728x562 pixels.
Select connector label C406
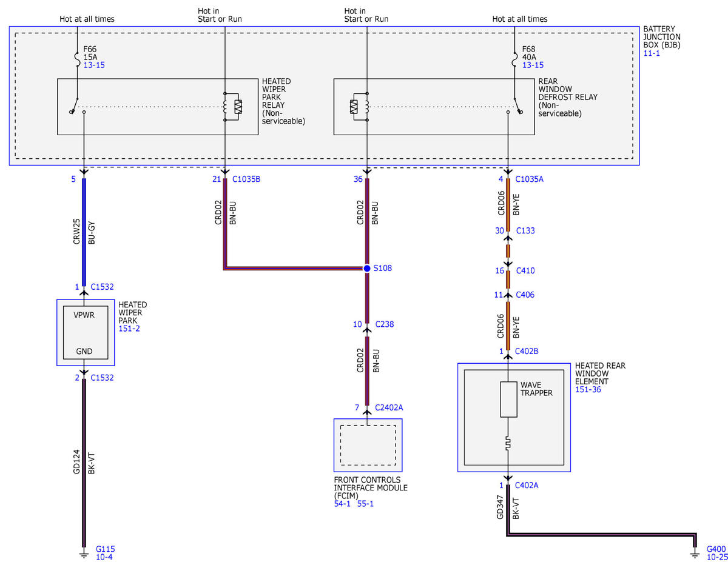525,295
